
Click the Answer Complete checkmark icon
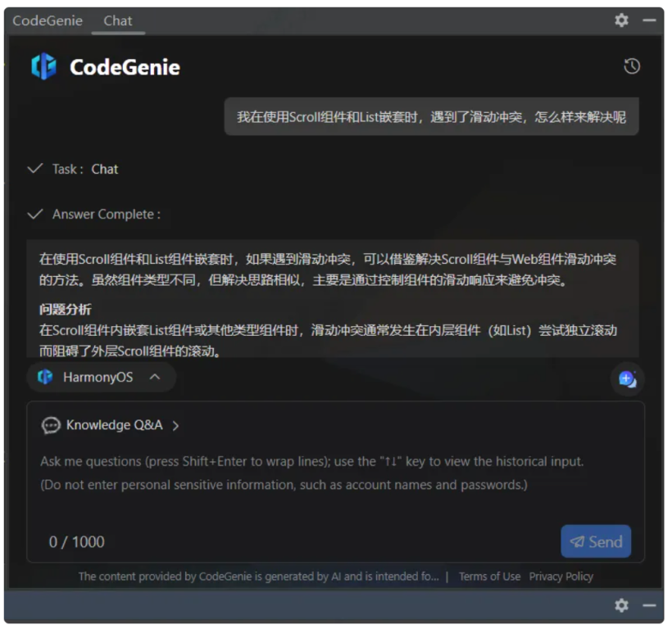point(34,214)
